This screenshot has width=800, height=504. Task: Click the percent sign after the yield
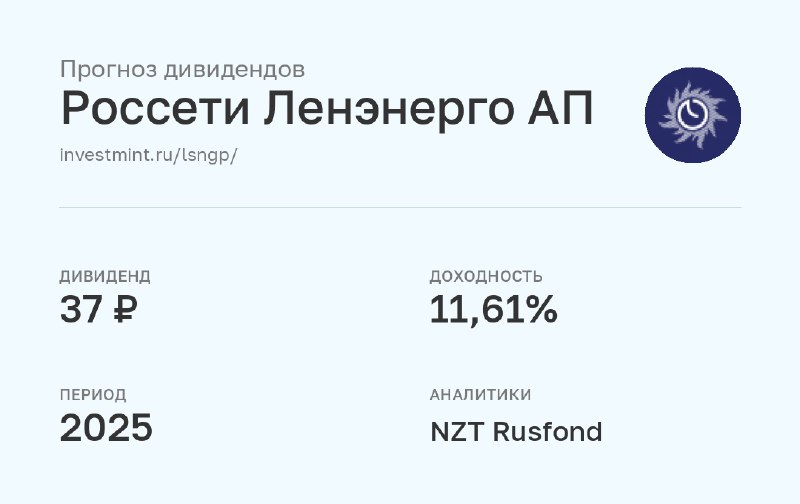(x=539, y=311)
